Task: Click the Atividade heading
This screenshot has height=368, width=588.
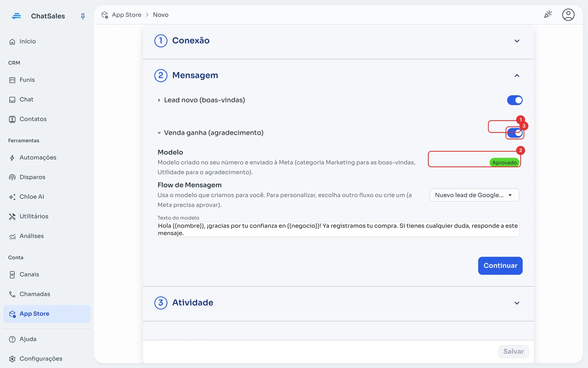Action: 193,302
